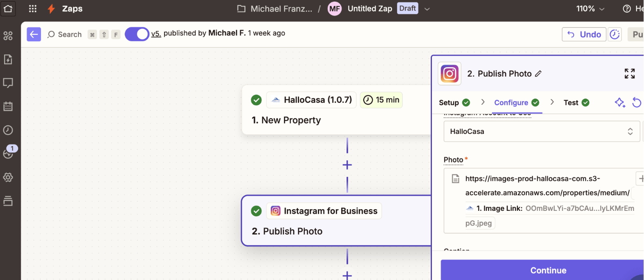Switch to the Test tab
The width and height of the screenshot is (644, 280).
(x=576, y=103)
